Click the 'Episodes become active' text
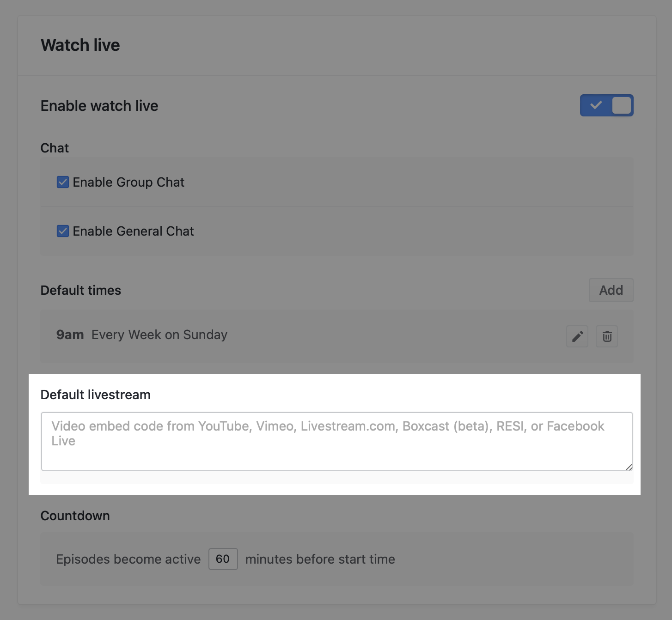The height and width of the screenshot is (620, 672). click(x=128, y=559)
